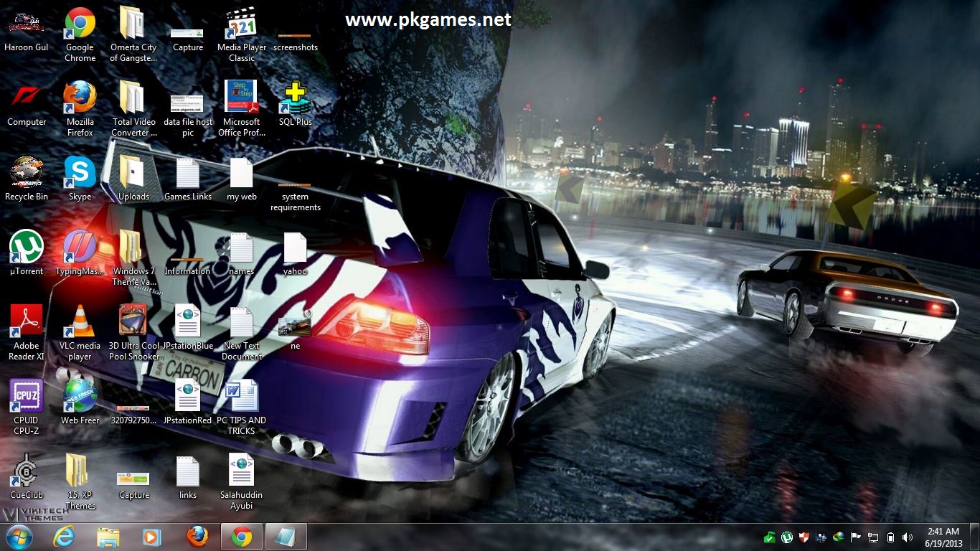Open Windows Explorer from the taskbar
Image resolution: width=980 pixels, height=551 pixels.
tap(108, 537)
